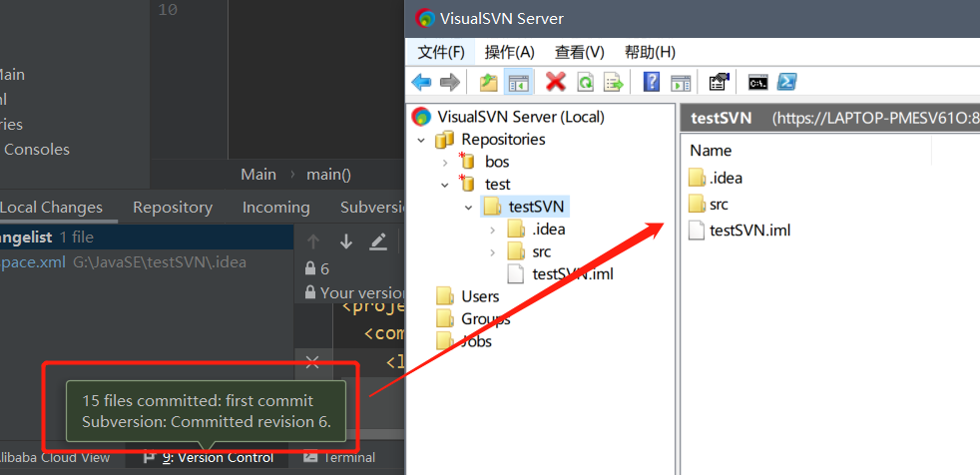Screen dimensions: 980x475
Task: Click the Users folder icon
Action: coord(445,296)
